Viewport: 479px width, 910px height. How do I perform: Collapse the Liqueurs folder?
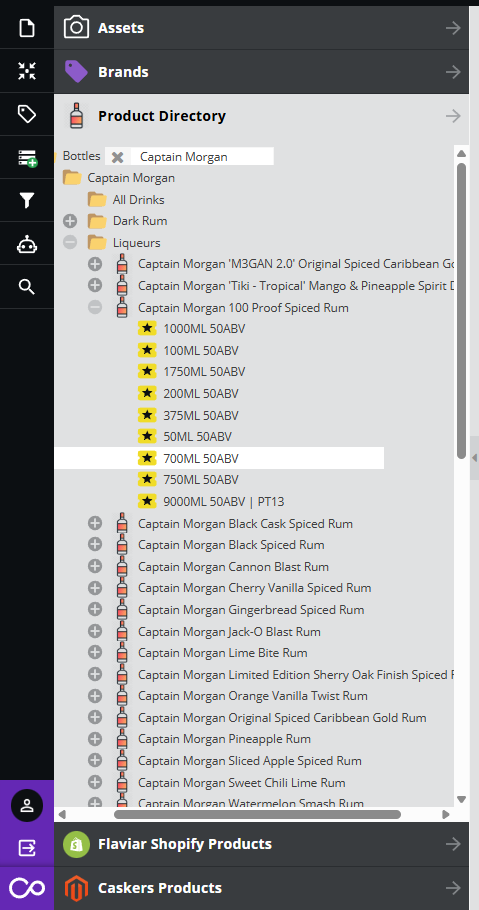tap(70, 243)
